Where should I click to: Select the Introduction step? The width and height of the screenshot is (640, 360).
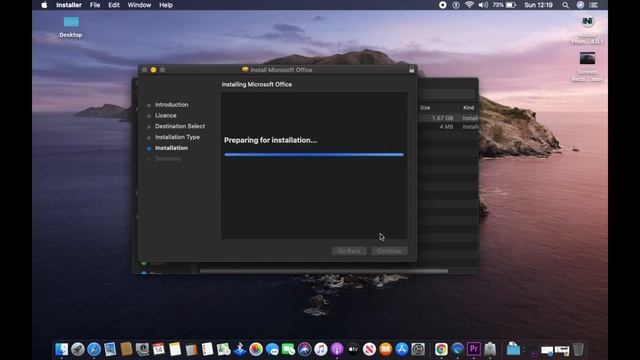point(171,104)
